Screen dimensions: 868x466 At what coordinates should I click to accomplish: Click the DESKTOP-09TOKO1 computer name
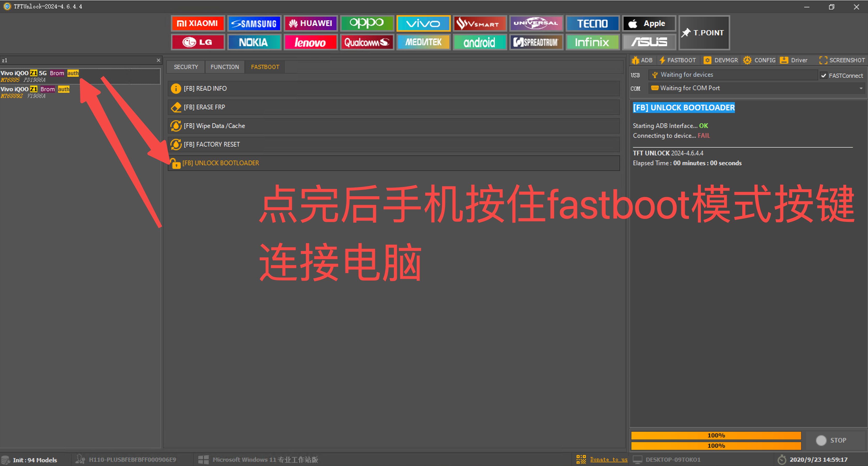(x=673, y=460)
